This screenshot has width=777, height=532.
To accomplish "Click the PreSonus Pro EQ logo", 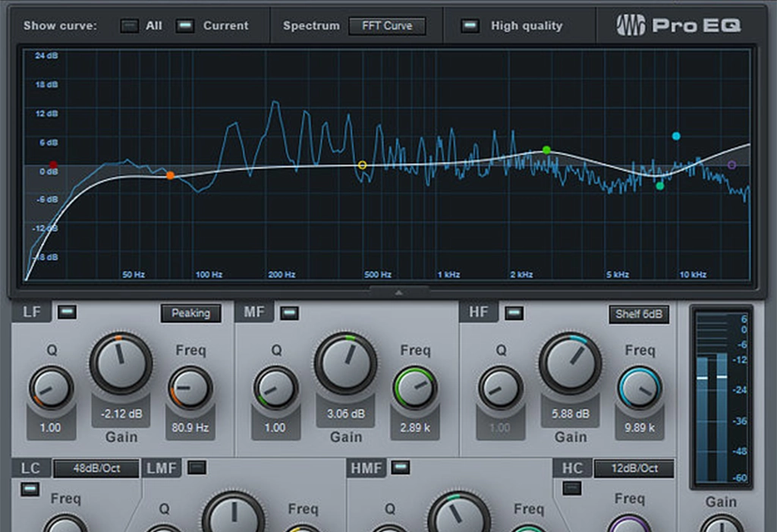I will coord(680,26).
